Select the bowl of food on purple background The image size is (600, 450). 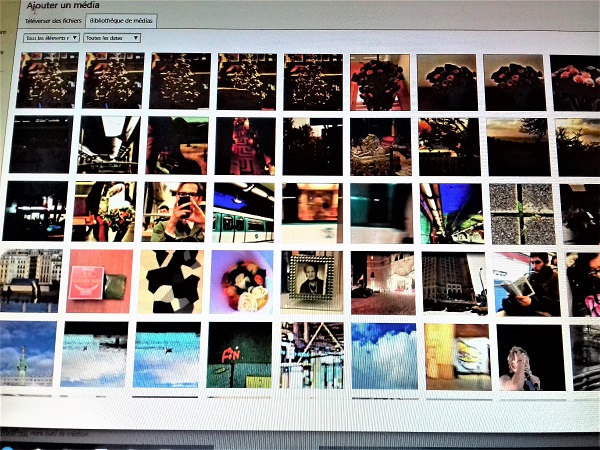point(241,281)
